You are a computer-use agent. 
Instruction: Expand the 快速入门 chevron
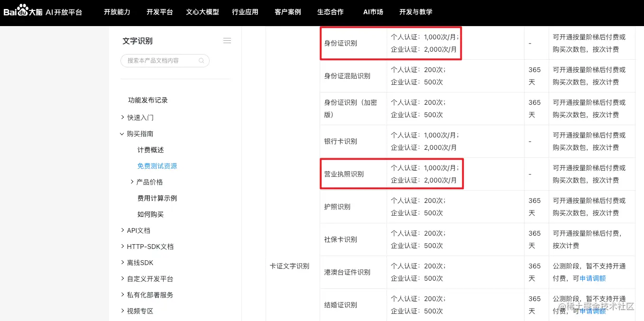click(x=122, y=117)
